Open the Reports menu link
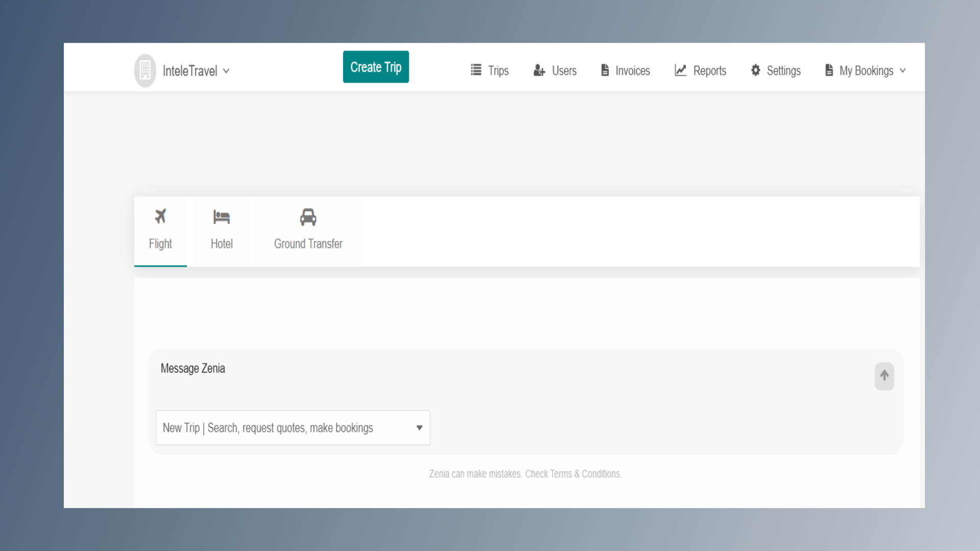 point(709,71)
